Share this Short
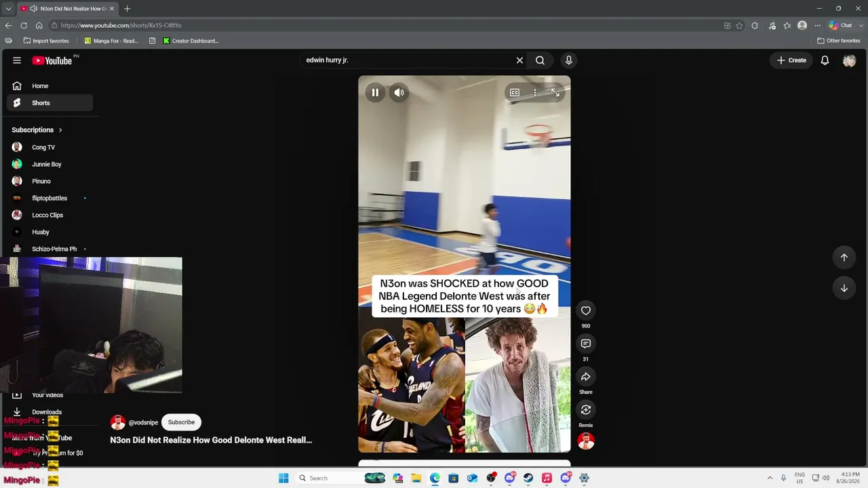Viewport: 868px width, 488px height. (x=586, y=377)
